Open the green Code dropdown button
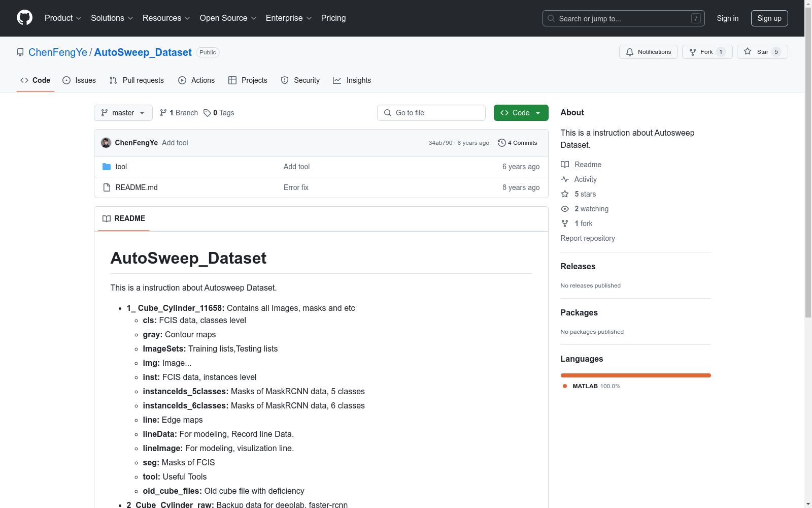This screenshot has height=508, width=812. pos(521,113)
